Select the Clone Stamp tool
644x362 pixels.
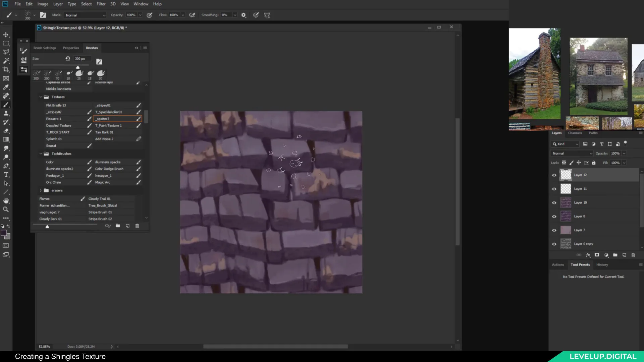pyautogui.click(x=6, y=113)
